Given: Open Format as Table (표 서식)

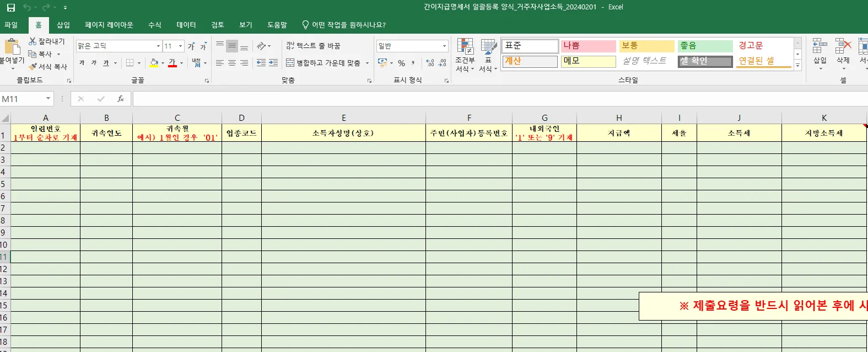Looking at the screenshot, I should coord(488,55).
